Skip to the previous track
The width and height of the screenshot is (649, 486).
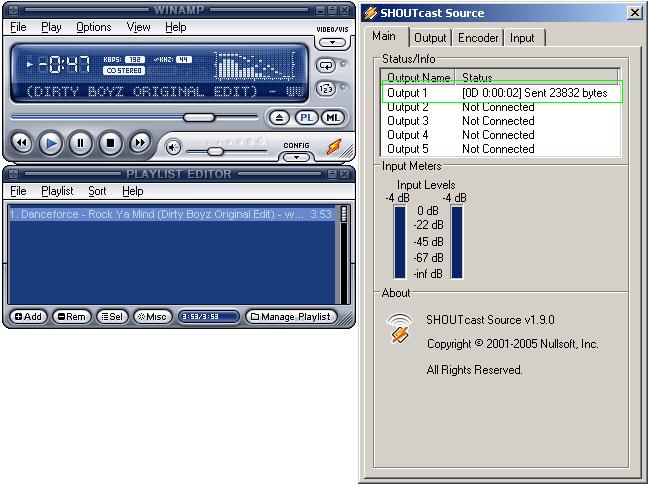(x=21, y=144)
